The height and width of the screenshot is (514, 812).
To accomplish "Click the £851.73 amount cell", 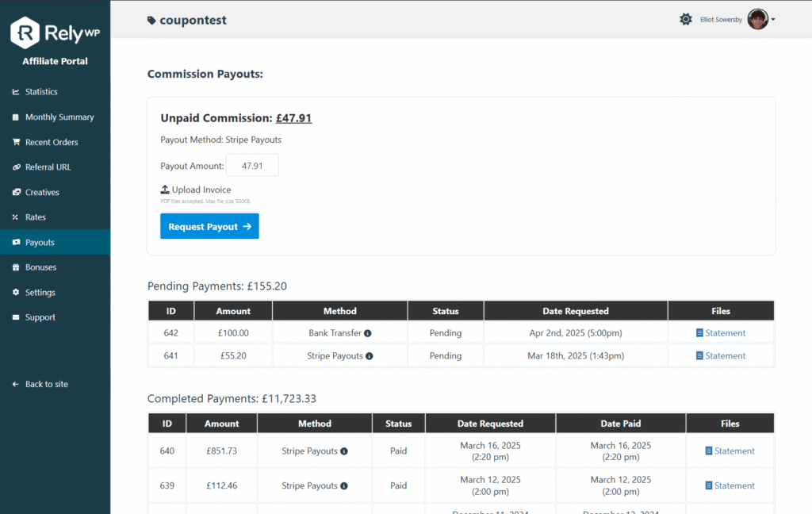I will click(222, 451).
